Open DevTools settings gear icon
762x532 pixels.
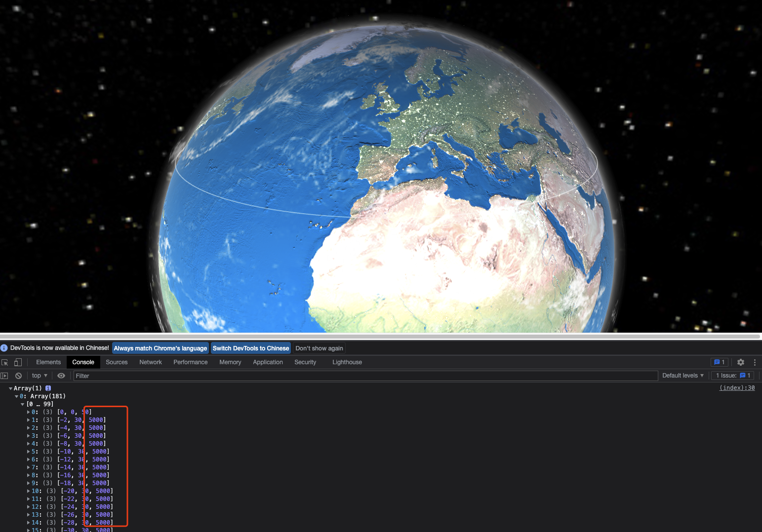741,362
